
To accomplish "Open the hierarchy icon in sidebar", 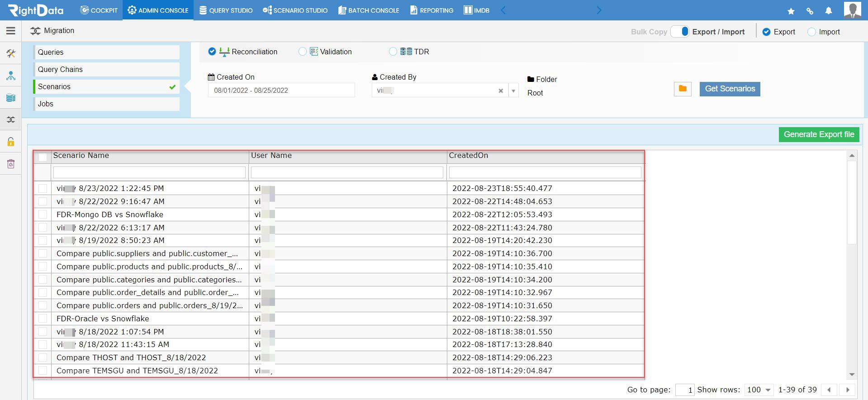I will pos(11,76).
